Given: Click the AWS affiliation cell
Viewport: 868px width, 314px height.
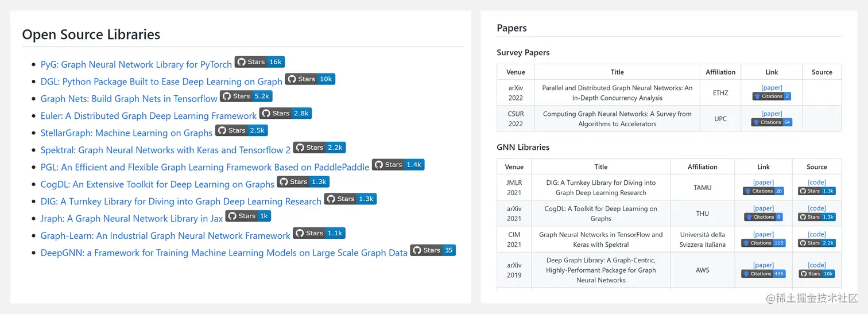Looking at the screenshot, I should coord(702,270).
